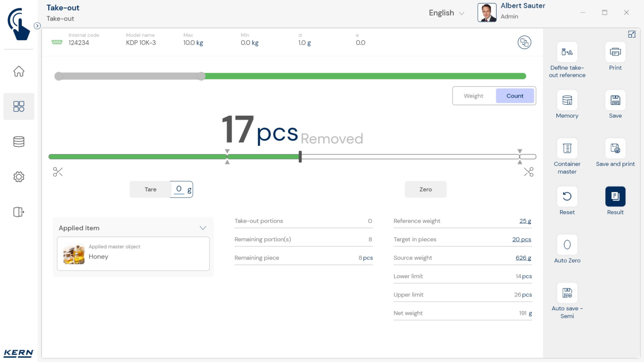This screenshot has height=362, width=644.
Task: Toggle Auto Zero option
Action: (567, 245)
